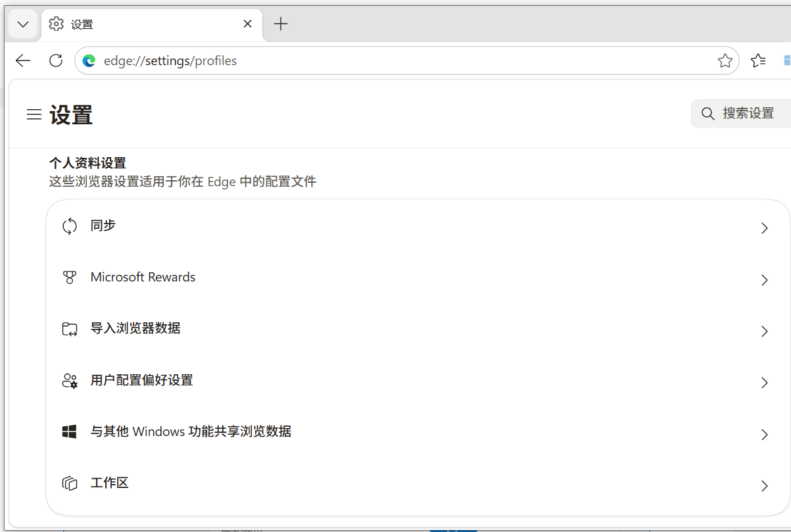This screenshot has height=532, width=791.
Task: Click the 导入浏览器数据 folder icon
Action: [x=70, y=329]
